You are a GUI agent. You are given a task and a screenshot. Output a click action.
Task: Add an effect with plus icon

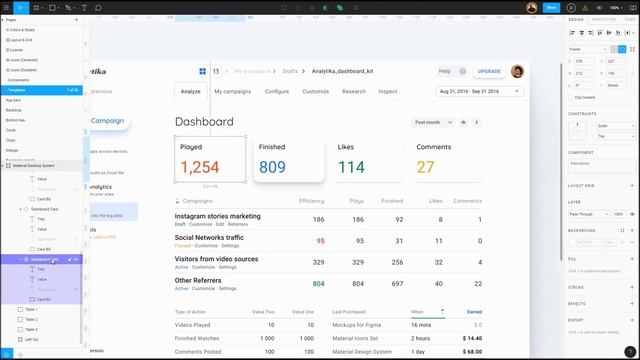tap(632, 304)
